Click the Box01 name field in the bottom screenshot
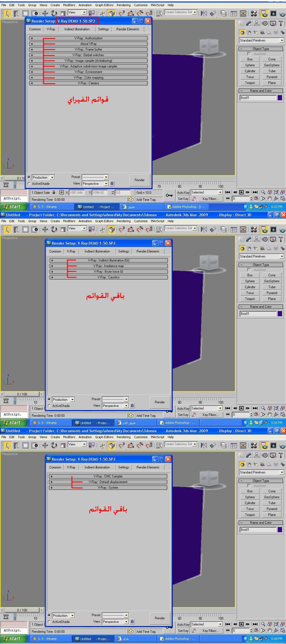Screen dimensions: 286x644 pyautogui.click(x=258, y=530)
